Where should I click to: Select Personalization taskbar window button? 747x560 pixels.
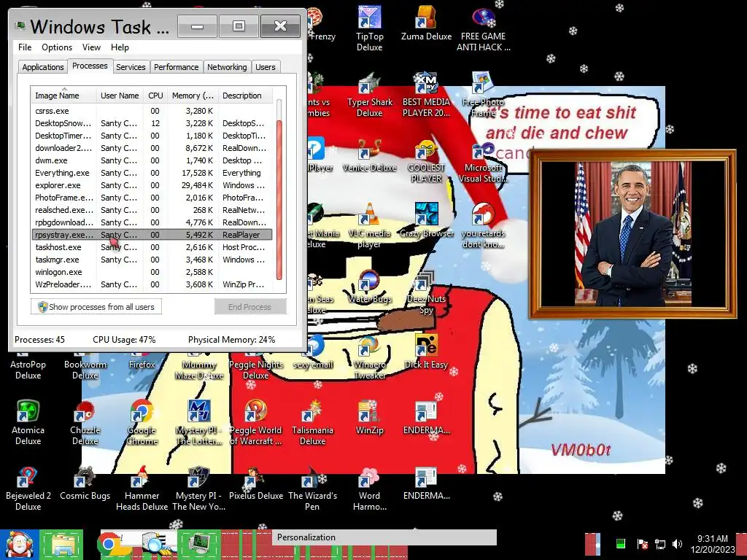point(384,537)
